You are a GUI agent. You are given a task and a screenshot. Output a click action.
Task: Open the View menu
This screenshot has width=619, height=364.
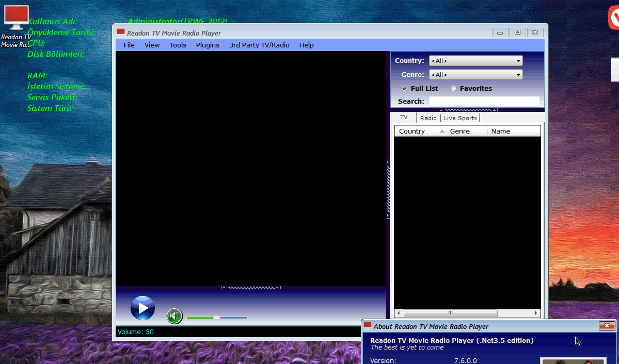click(152, 45)
